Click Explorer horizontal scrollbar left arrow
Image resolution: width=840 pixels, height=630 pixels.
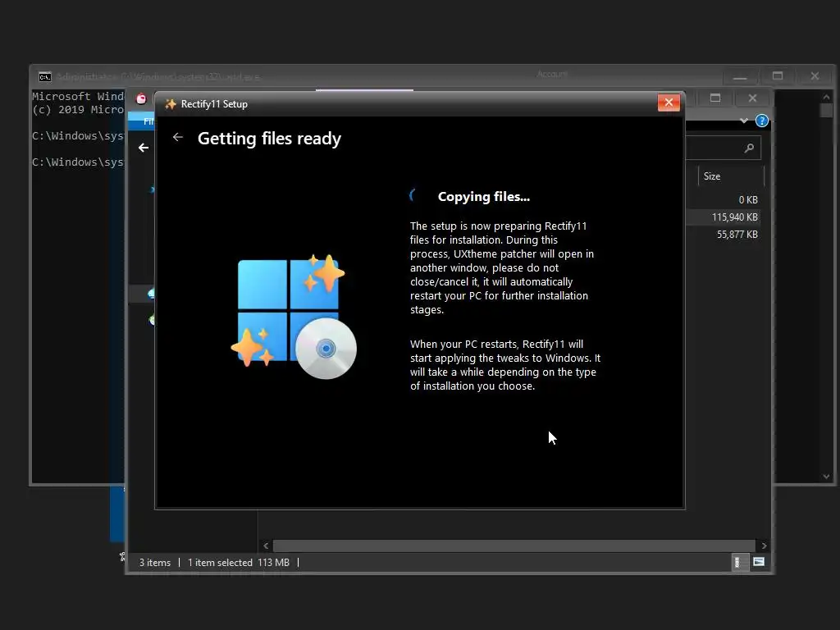click(x=266, y=546)
